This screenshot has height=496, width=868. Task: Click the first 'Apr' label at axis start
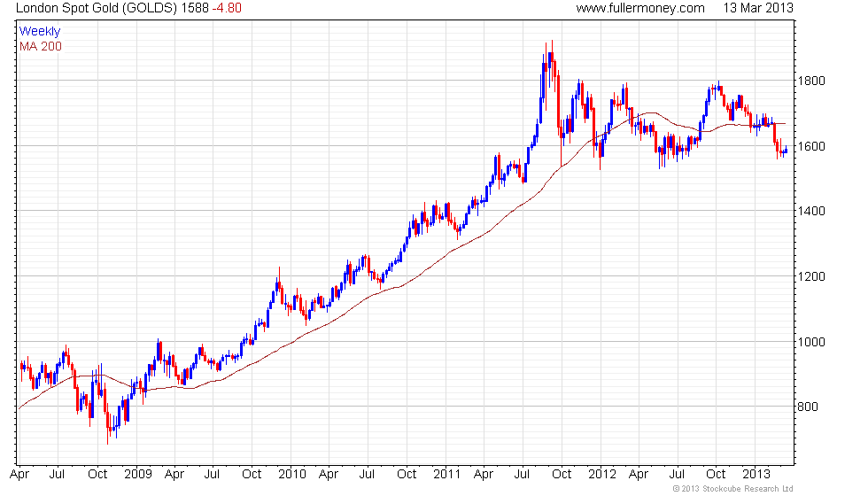(x=19, y=475)
